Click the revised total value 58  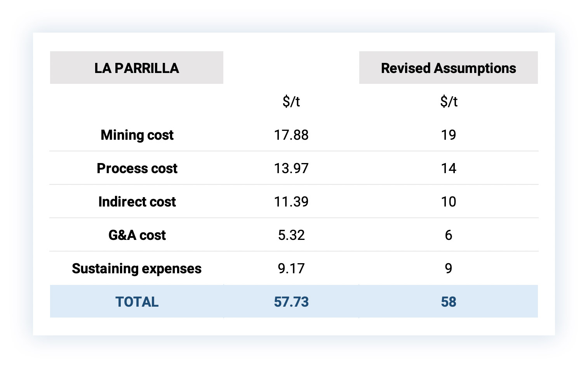(449, 302)
